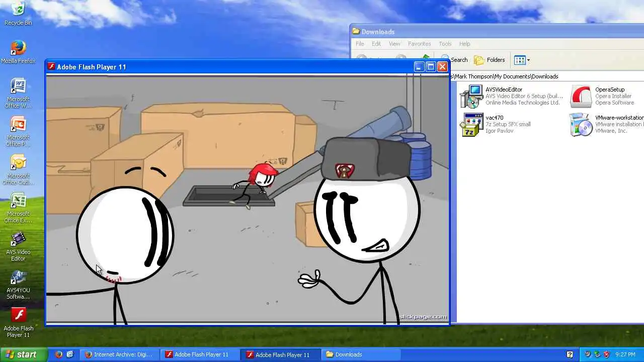644x362 pixels.
Task: Switch to Internet Archive Firefox taskbar button
Action: pyautogui.click(x=119, y=354)
